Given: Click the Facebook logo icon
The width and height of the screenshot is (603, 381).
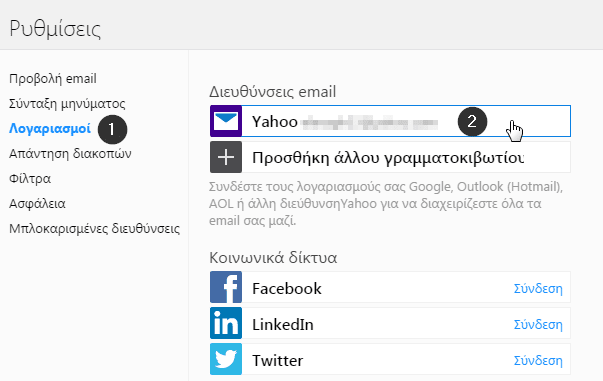Looking at the screenshot, I should [226, 287].
